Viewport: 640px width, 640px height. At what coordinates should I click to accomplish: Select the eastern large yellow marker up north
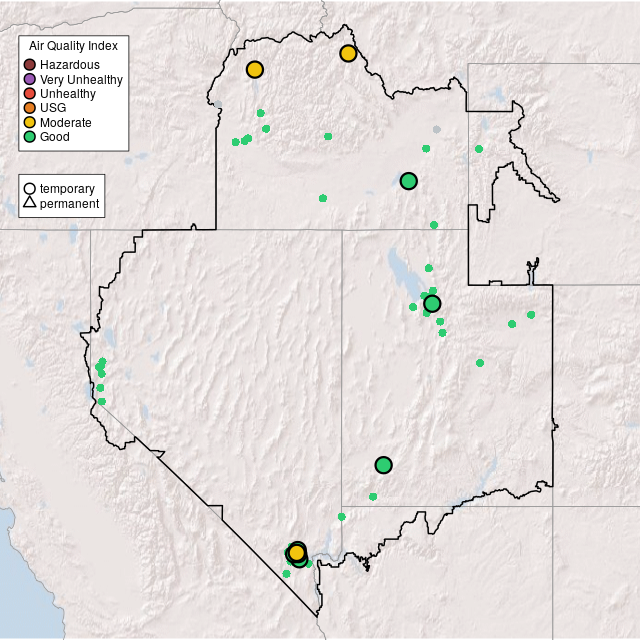pos(348,54)
